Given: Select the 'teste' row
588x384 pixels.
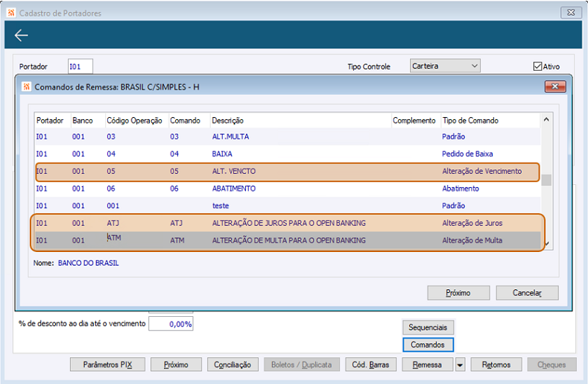Looking at the screenshot, I should pos(288,206).
